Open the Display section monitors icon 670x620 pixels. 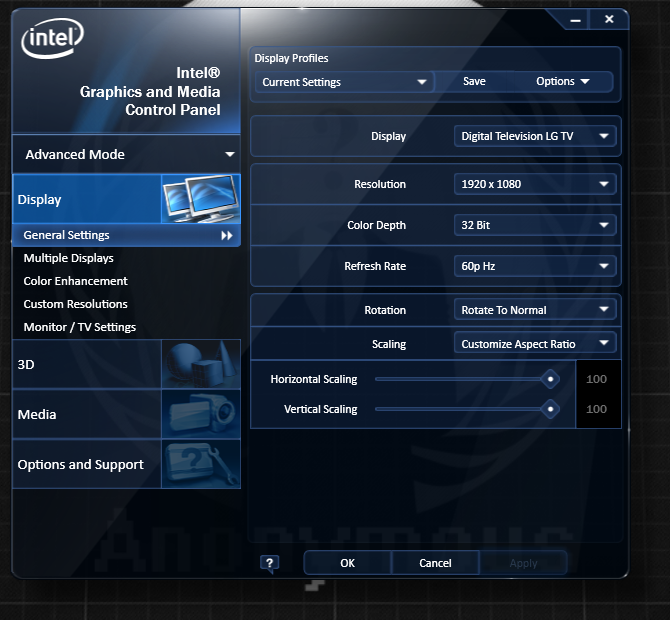[x=201, y=199]
